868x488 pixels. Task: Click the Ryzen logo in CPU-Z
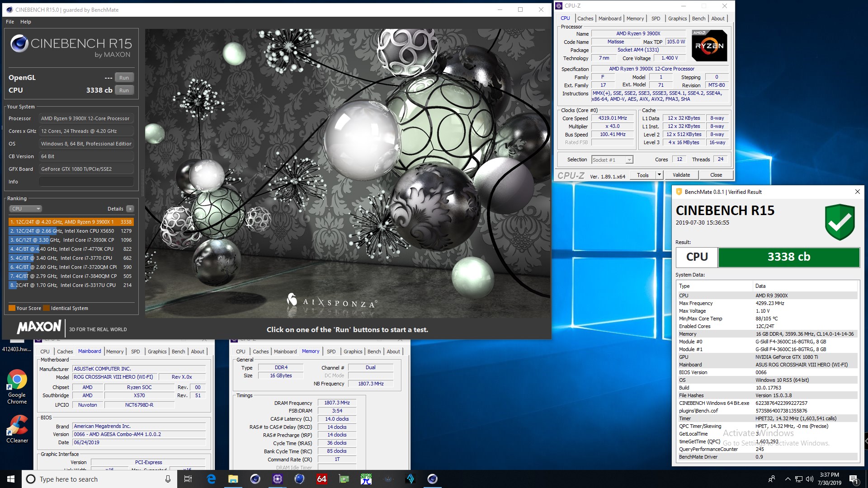(x=709, y=46)
